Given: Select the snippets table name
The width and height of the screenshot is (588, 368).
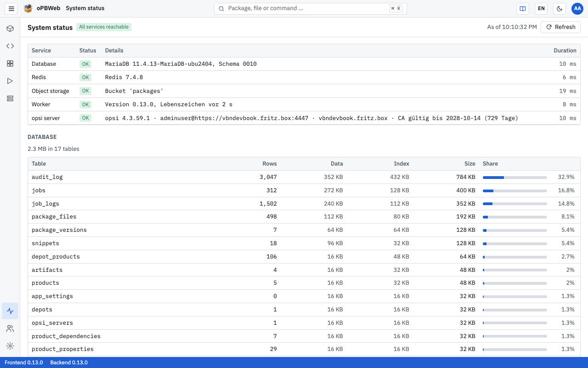Looking at the screenshot, I should (45, 243).
